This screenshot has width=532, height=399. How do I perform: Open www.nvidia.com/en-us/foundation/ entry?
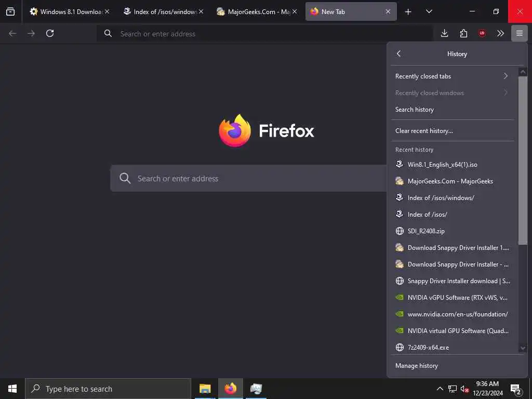coord(453,314)
